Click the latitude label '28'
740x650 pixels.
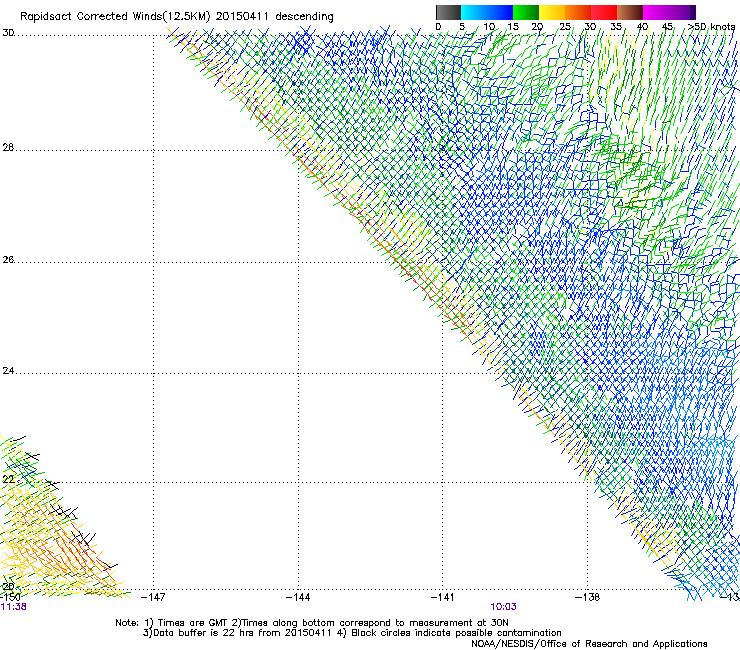coord(8,148)
